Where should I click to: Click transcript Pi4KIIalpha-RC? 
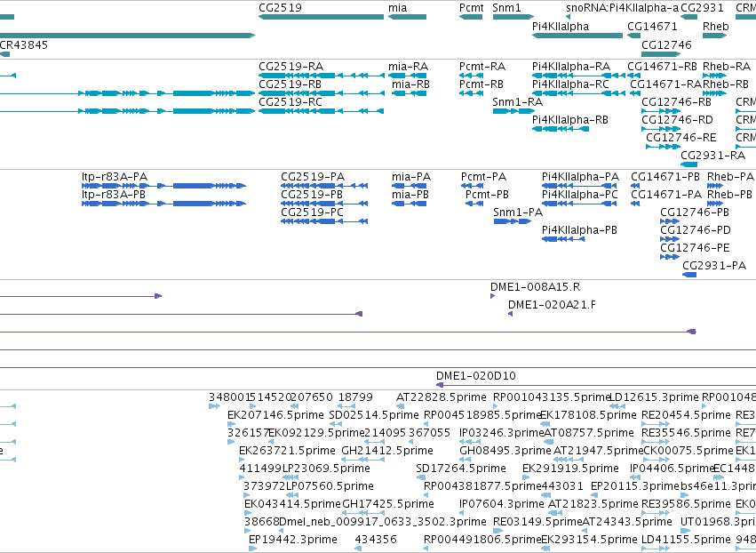click(x=571, y=84)
